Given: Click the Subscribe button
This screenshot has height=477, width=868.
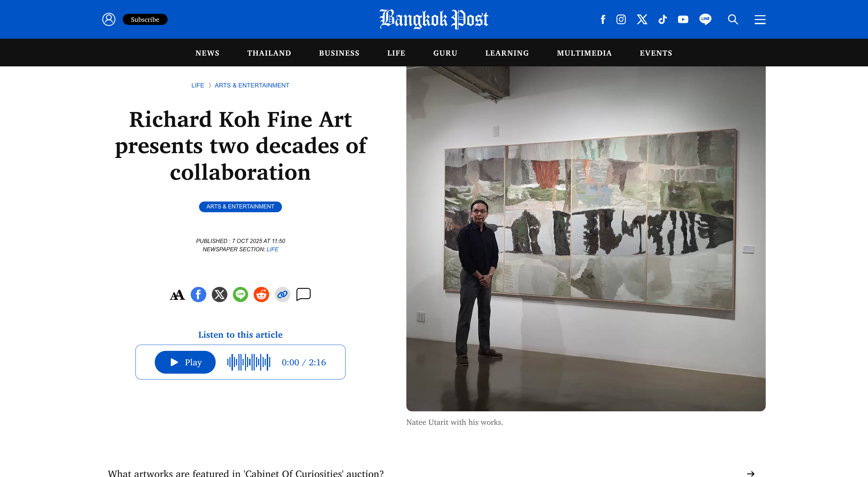Looking at the screenshot, I should click(145, 19).
